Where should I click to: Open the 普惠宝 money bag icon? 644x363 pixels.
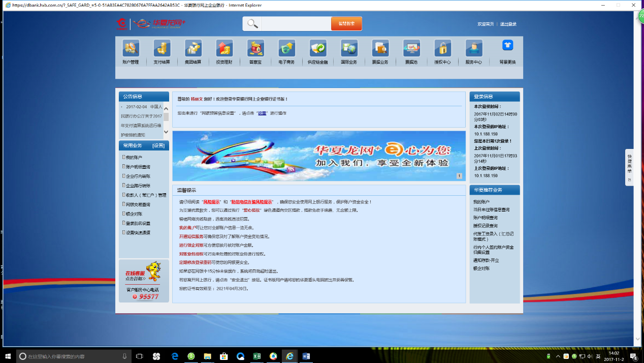point(255,48)
